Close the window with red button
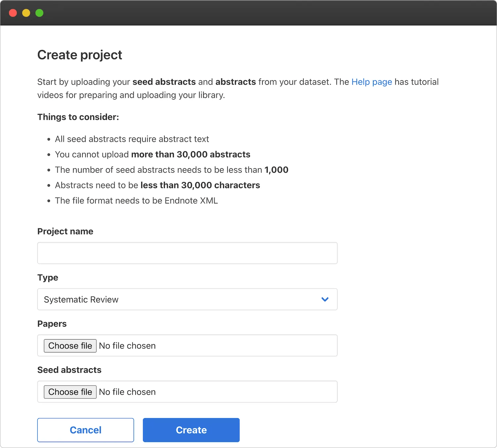This screenshot has width=497, height=448. coord(13,13)
